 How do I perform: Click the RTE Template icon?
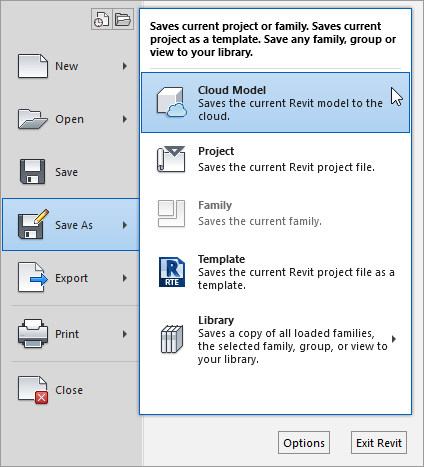[172, 272]
